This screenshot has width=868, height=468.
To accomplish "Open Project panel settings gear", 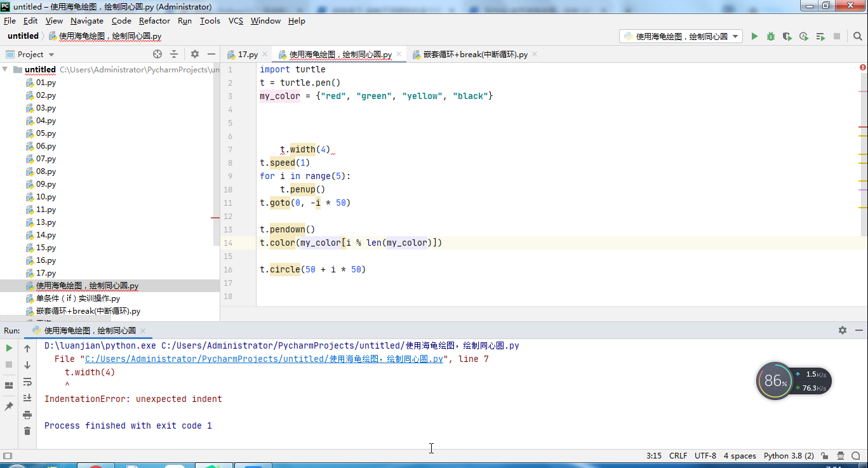I will [195, 55].
